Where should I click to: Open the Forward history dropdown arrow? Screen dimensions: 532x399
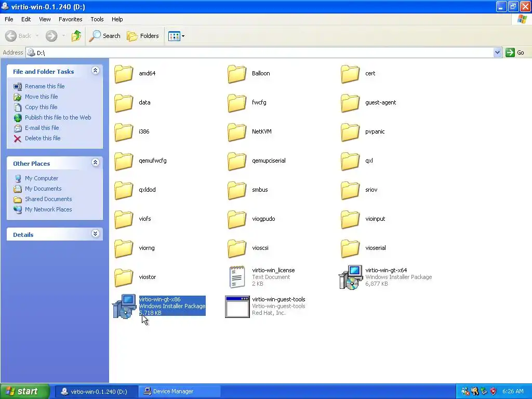[63, 36]
